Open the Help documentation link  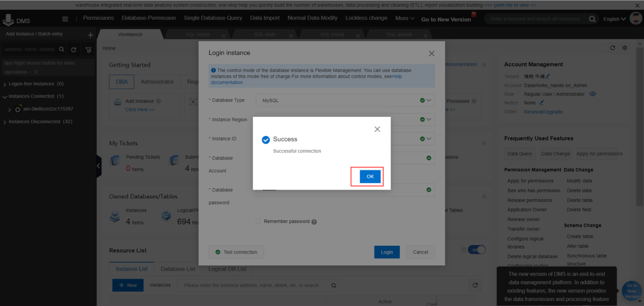[x=306, y=79]
